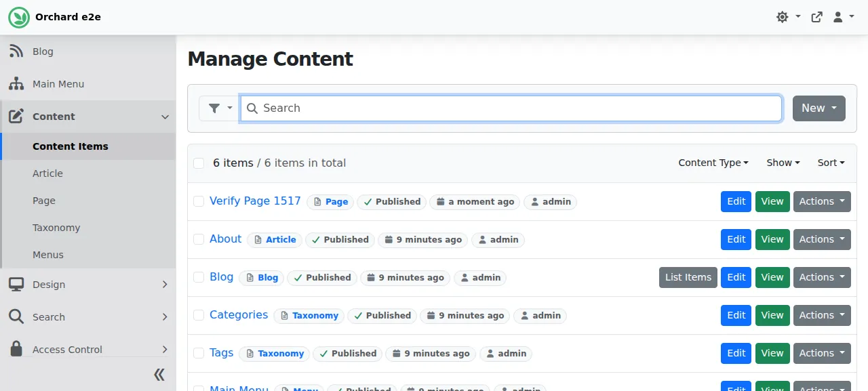
Task: Click the Blog type badge on Blog row
Action: tap(262, 278)
